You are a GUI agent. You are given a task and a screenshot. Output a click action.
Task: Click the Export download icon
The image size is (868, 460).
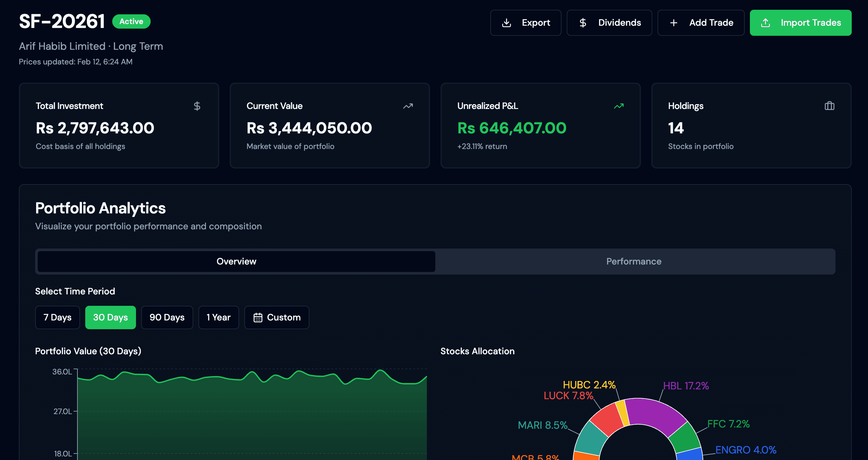[x=507, y=22]
